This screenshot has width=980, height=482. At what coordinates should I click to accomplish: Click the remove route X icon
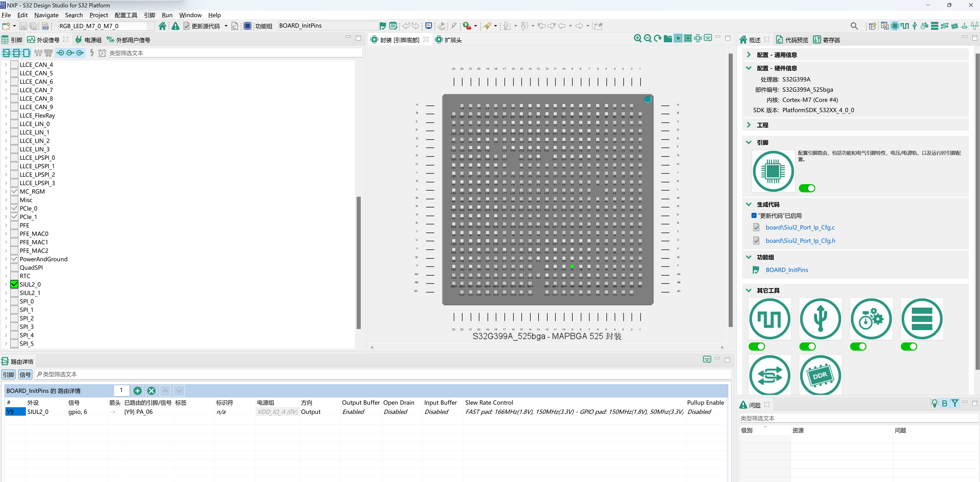tap(151, 391)
